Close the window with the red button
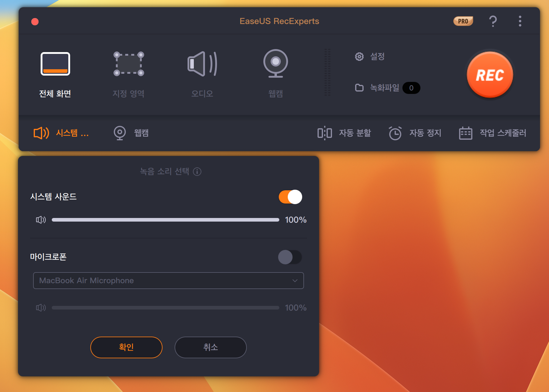The width and height of the screenshot is (549, 392). pos(35,22)
